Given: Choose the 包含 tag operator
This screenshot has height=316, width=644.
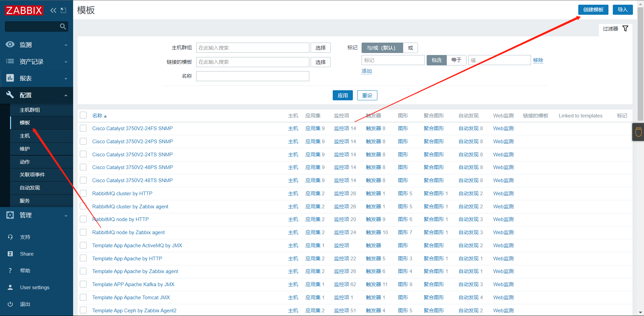Looking at the screenshot, I should [436, 60].
